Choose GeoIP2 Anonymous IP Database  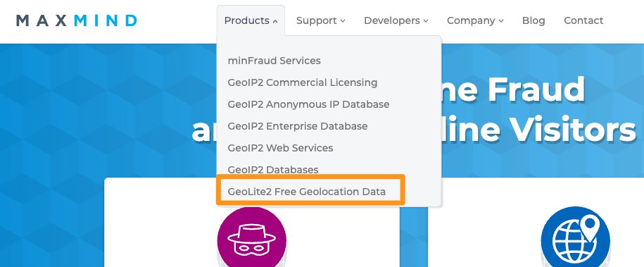click(308, 104)
